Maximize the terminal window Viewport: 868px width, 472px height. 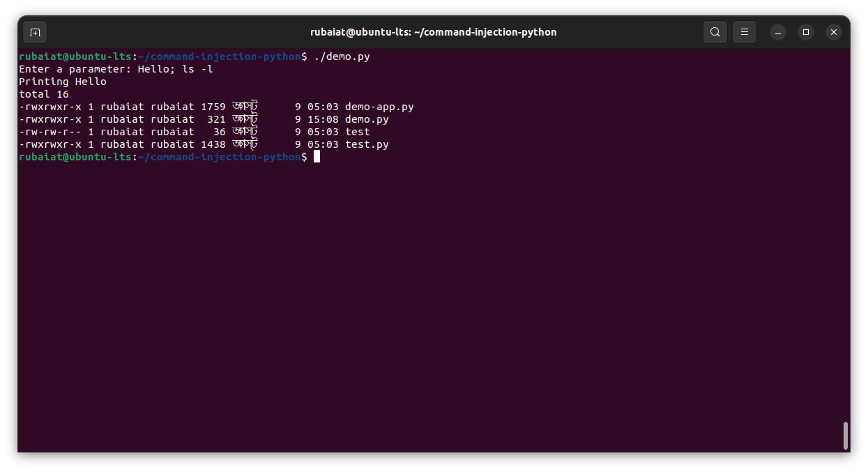pyautogui.click(x=806, y=32)
